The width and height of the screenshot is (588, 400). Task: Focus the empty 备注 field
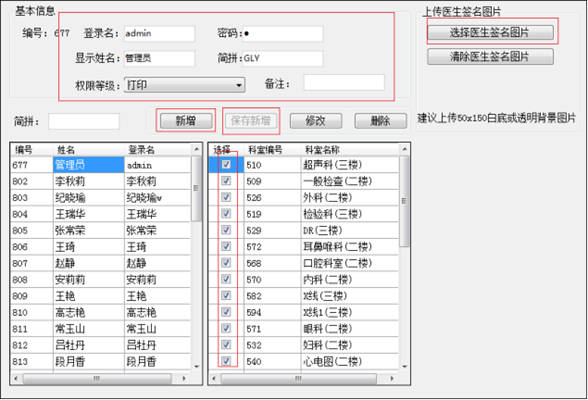[344, 82]
